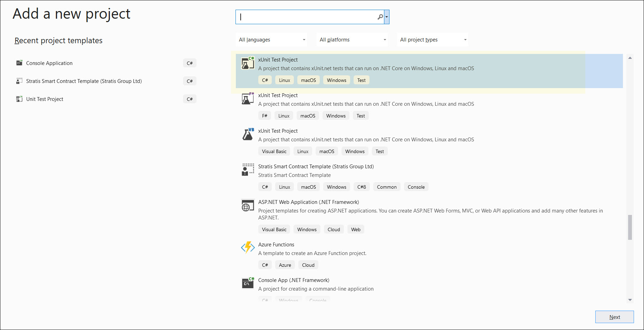Click 'xUnit Test Project' title of Visual Basic template

tap(278, 131)
